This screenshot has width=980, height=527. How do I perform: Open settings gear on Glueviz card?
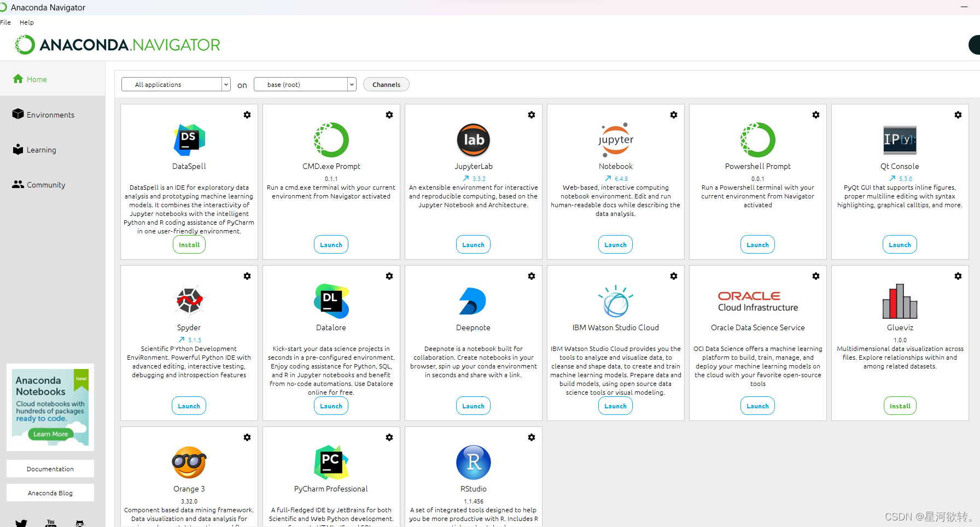958,276
